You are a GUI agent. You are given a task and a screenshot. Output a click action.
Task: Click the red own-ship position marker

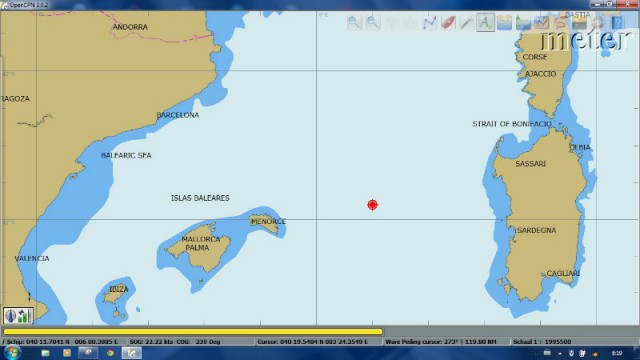click(372, 204)
